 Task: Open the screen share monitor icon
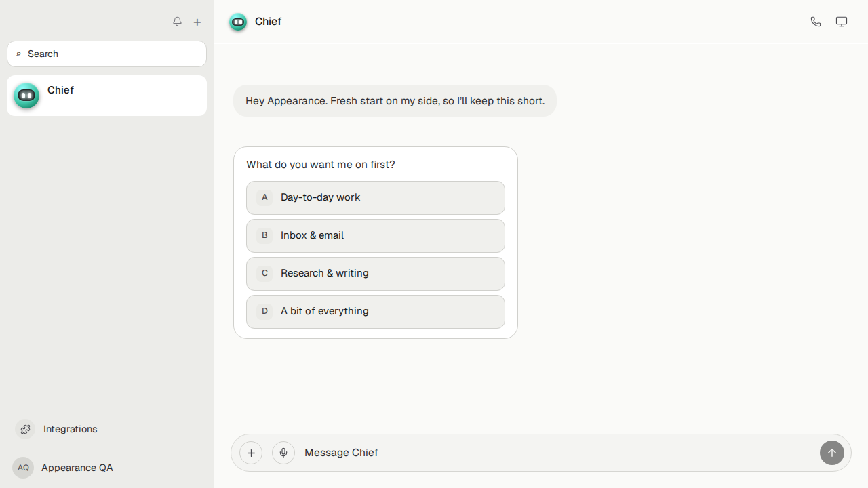point(842,22)
